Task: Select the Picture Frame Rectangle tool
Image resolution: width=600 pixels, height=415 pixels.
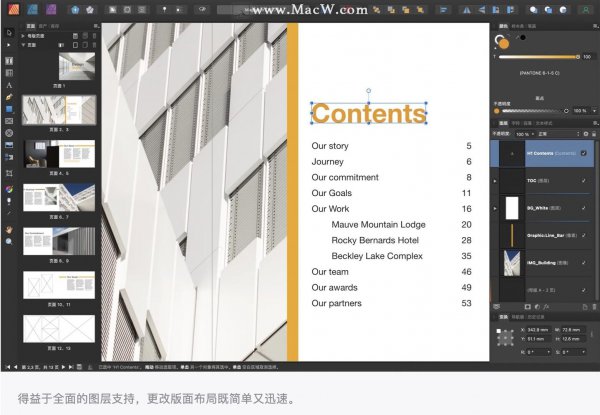Action: [9, 121]
